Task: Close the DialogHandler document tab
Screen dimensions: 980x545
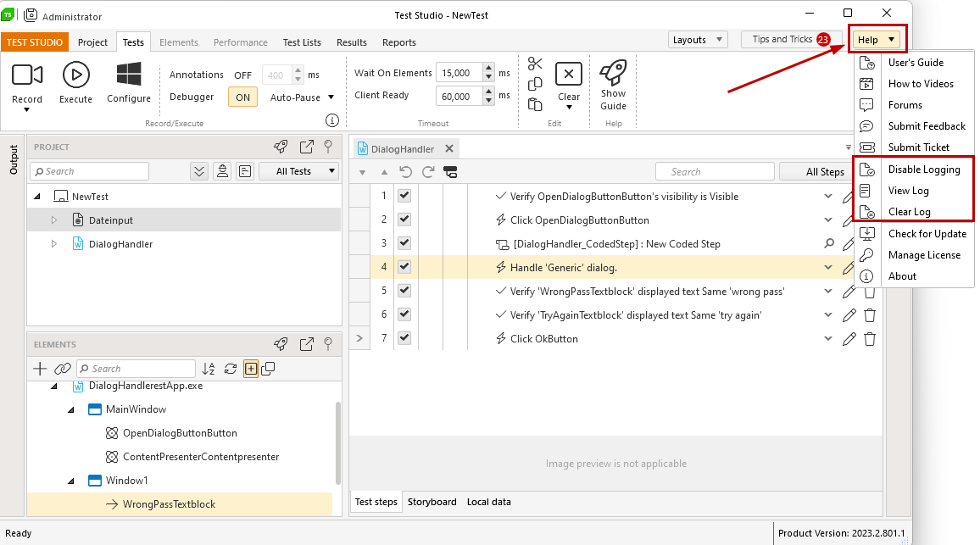Action: pos(448,148)
